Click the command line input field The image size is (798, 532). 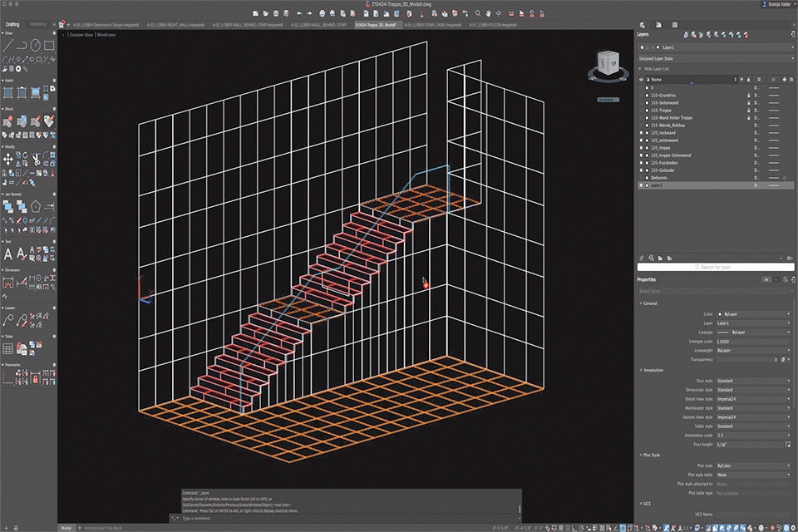[348, 518]
